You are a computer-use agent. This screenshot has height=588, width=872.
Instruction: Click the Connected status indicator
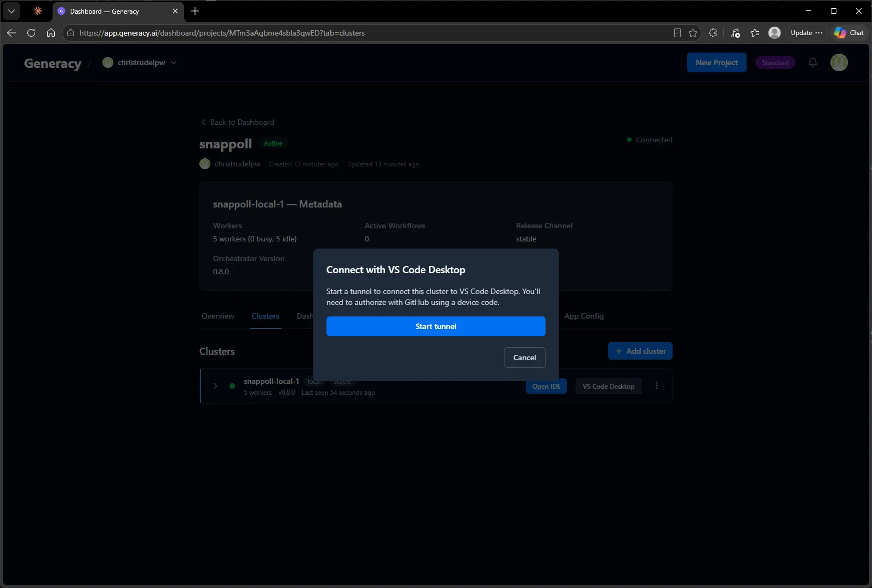tap(650, 140)
